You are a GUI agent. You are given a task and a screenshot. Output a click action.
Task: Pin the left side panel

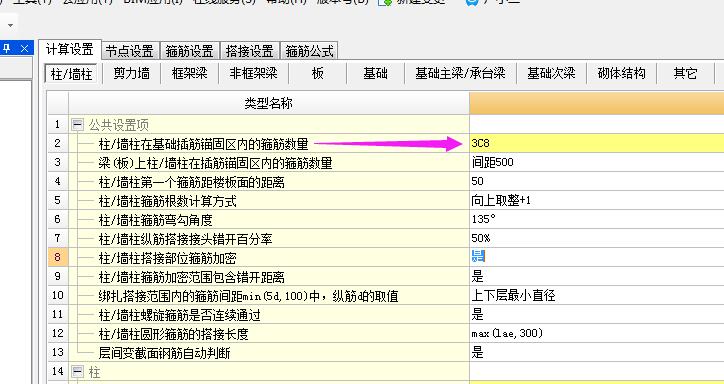pos(7,48)
